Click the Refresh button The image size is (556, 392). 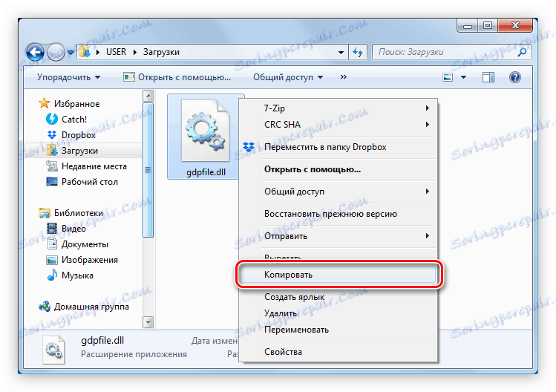pos(358,53)
